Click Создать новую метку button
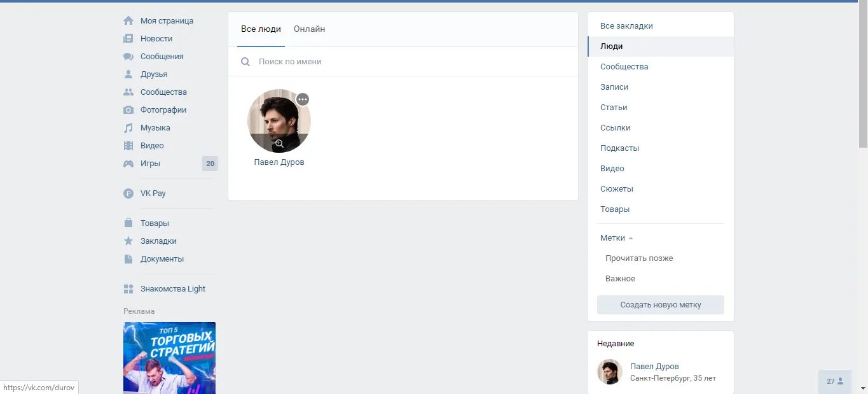 (x=661, y=305)
